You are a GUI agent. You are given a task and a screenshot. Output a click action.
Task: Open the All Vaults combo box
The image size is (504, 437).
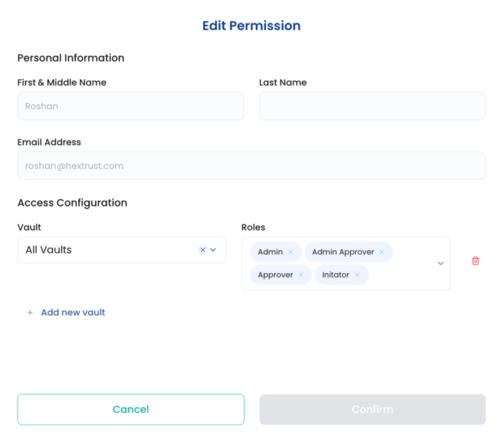122,250
